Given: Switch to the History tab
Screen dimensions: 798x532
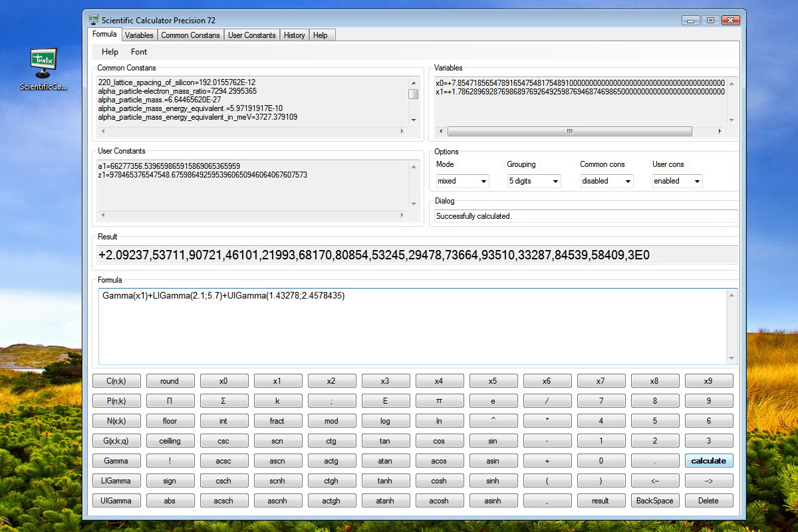Looking at the screenshot, I should (294, 35).
